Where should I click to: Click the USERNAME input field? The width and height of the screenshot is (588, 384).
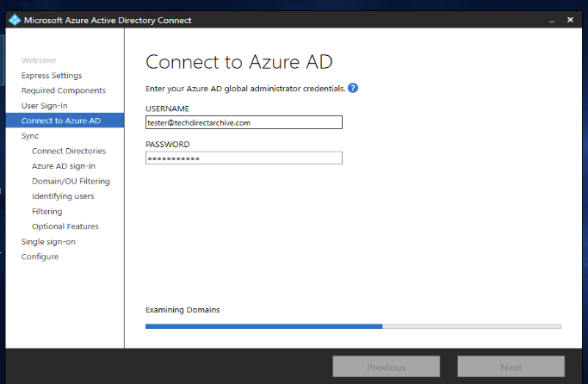pos(244,122)
